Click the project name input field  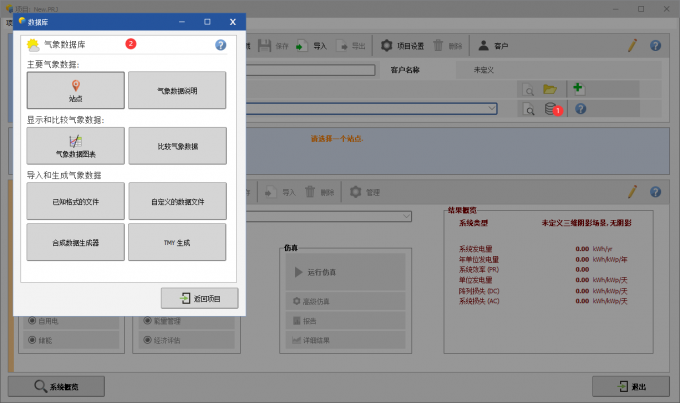(x=311, y=70)
